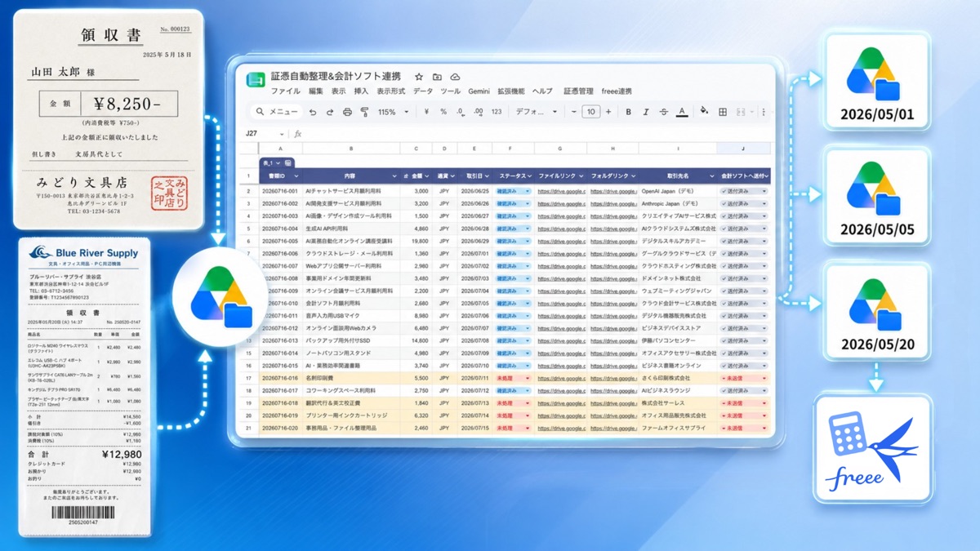Click the redo arrow in the toolbar
Screen dimensions: 980x551
pyautogui.click(x=330, y=112)
